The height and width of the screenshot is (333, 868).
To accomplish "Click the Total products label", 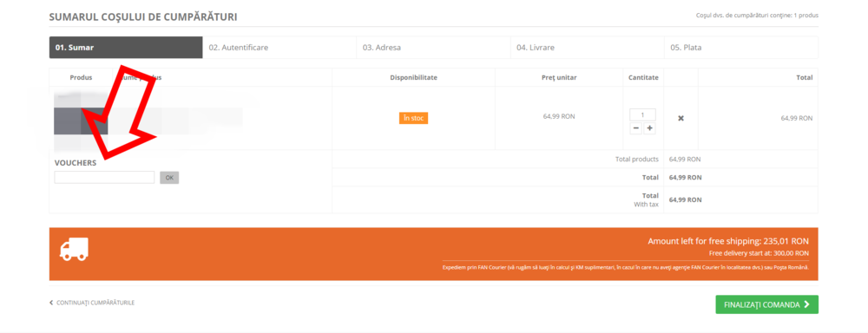I will coord(636,160).
